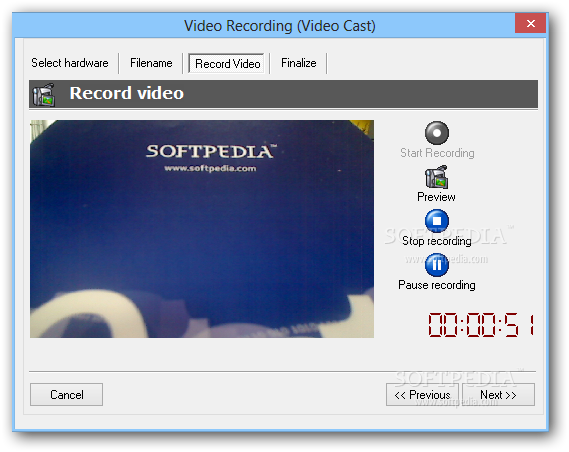This screenshot has width=569, height=452.
Task: Click the Preview text label
Action: [x=436, y=197]
